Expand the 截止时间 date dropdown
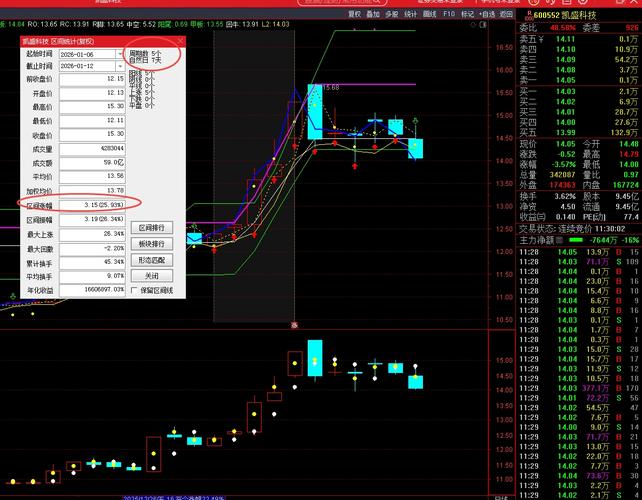Viewport: 642px width, 500px height. coord(121,66)
